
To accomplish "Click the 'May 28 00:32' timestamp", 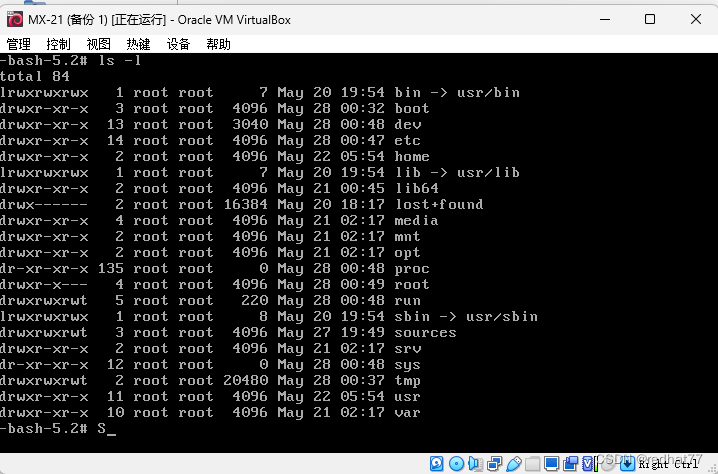I will coord(331,109).
